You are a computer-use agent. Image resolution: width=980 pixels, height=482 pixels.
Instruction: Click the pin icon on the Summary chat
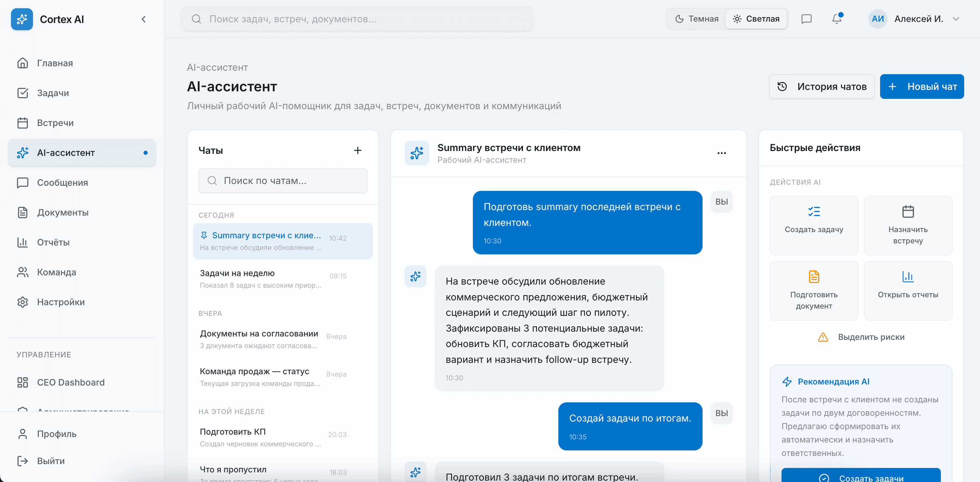point(204,236)
